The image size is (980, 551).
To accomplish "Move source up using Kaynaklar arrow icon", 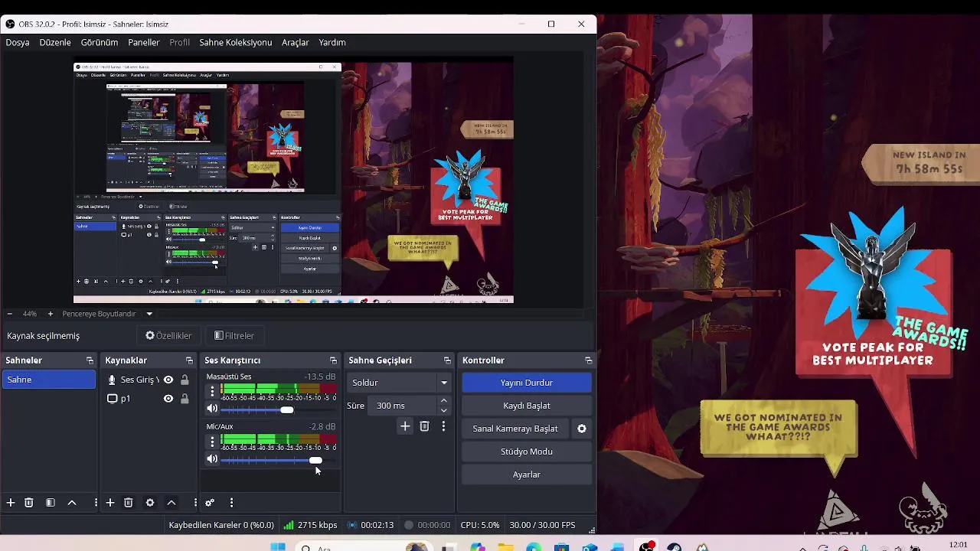I will [x=171, y=503].
